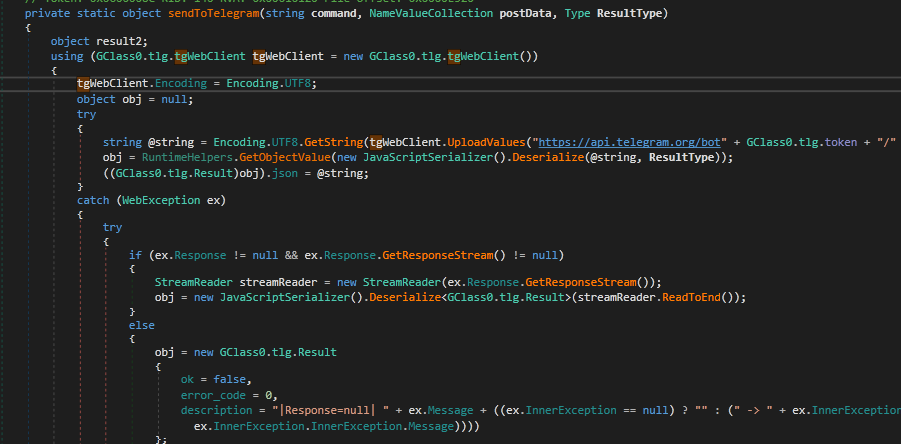Click the sendToTelegram method name
The width and height of the screenshot is (901, 444).
214,13
